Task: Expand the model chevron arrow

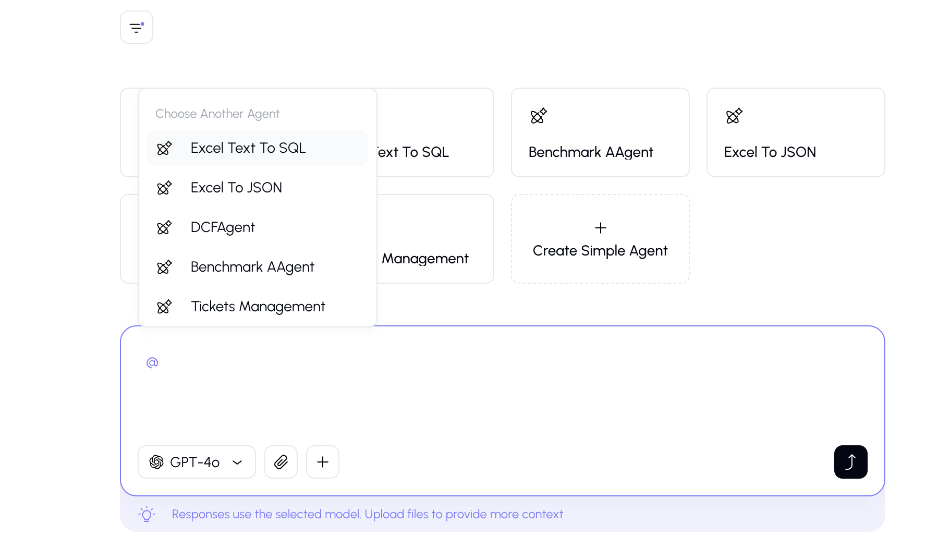Action: click(x=237, y=462)
